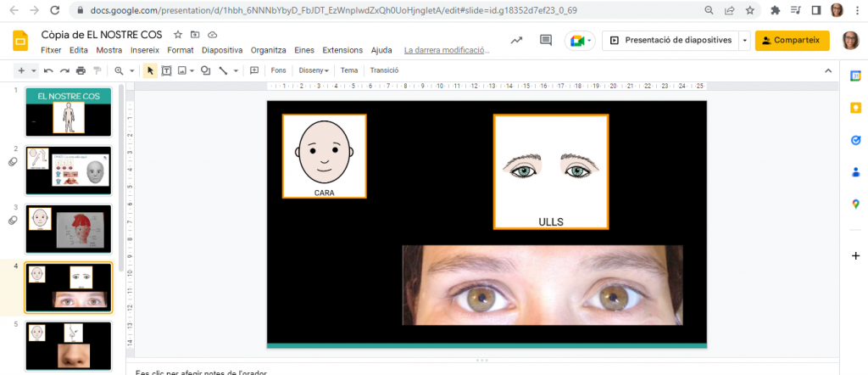Screen dimensions: 868x375
Task: Open the Diapositiva menu
Action: pos(221,50)
